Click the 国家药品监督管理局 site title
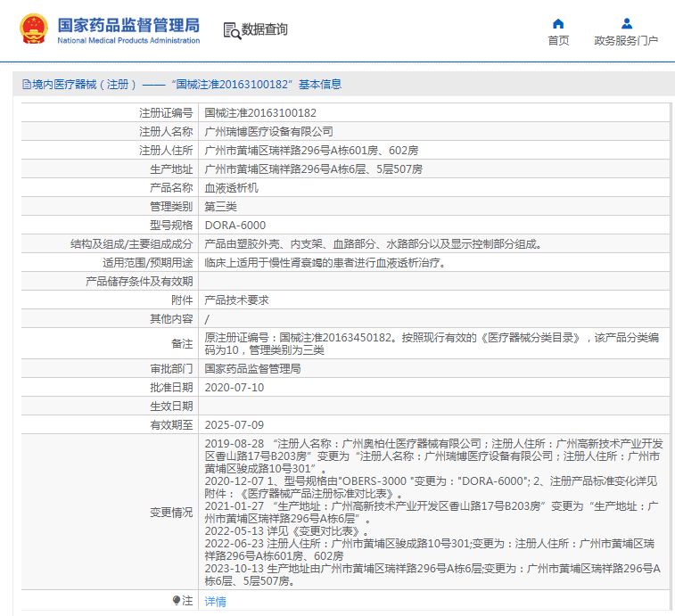 128,25
